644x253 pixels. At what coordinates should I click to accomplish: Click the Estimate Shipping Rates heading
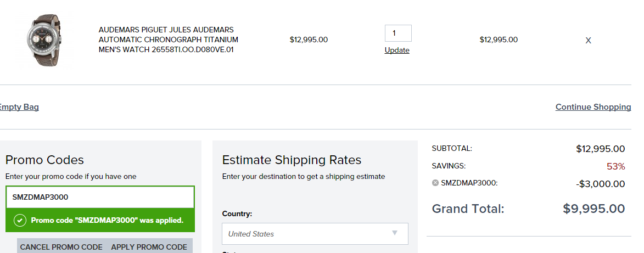coord(292,160)
